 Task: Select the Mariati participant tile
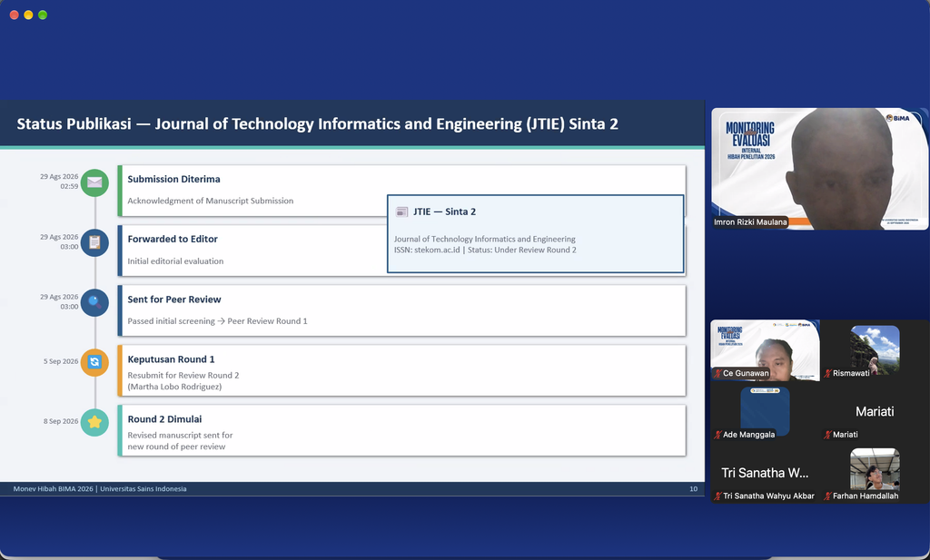875,411
